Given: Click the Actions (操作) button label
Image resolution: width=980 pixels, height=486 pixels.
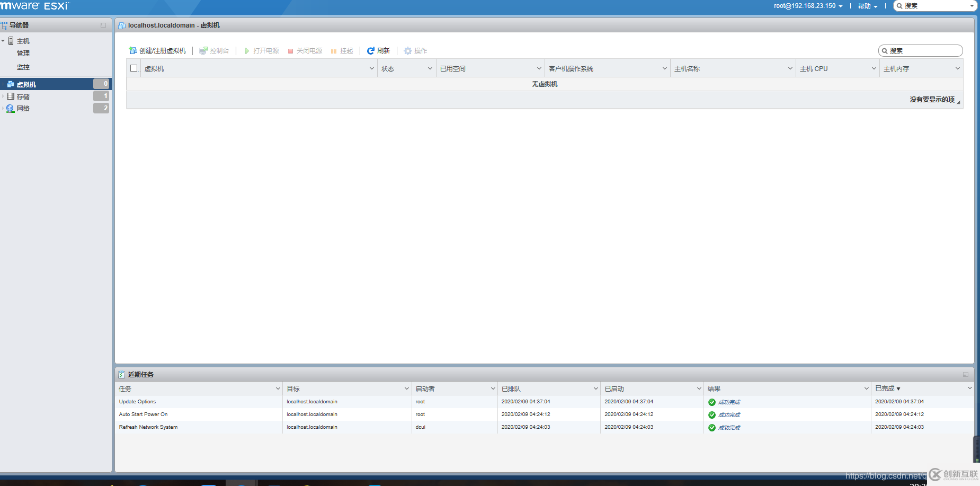Looking at the screenshot, I should [421, 51].
